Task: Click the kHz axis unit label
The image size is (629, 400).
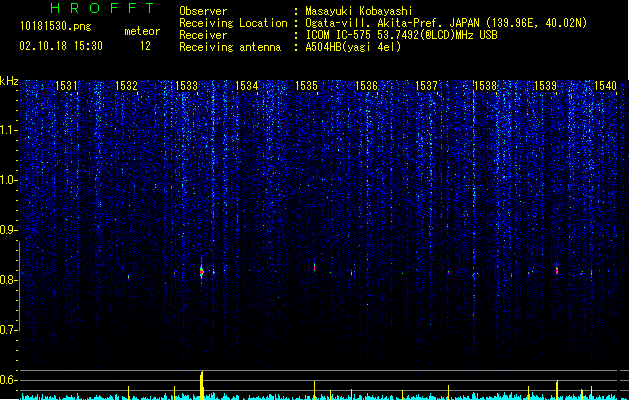Action: tap(9, 81)
